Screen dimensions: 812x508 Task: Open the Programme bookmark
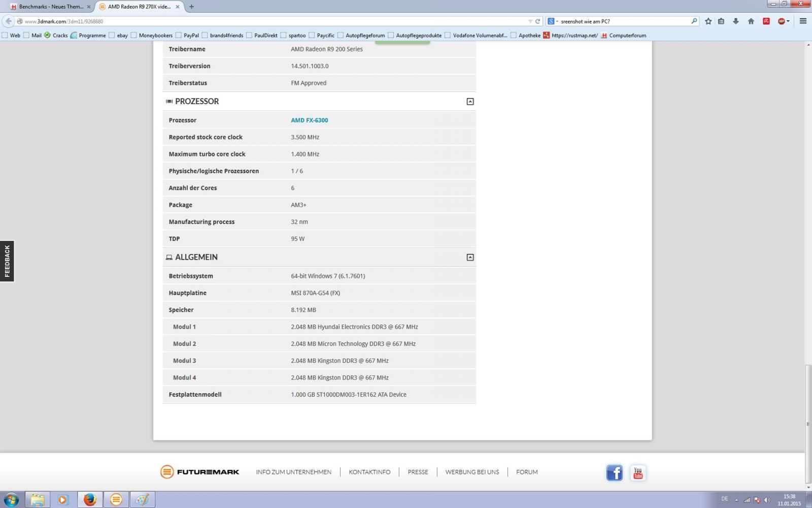[x=88, y=36]
